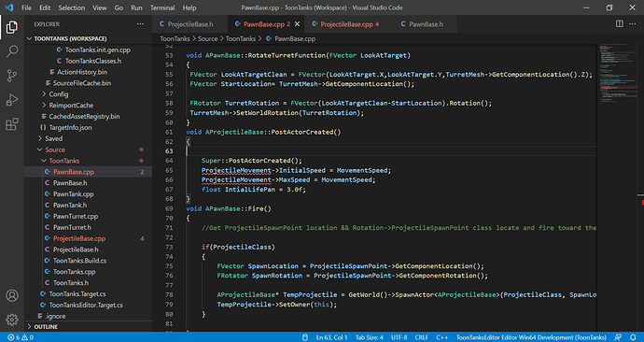Change UTF-8 file encoding
The width and height of the screenshot is (644, 342).
pyautogui.click(x=399, y=337)
